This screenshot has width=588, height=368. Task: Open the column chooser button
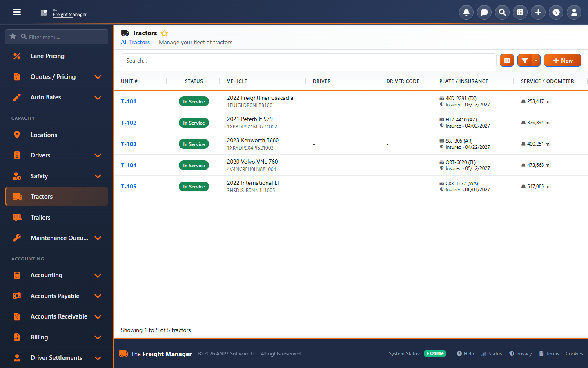tap(507, 61)
